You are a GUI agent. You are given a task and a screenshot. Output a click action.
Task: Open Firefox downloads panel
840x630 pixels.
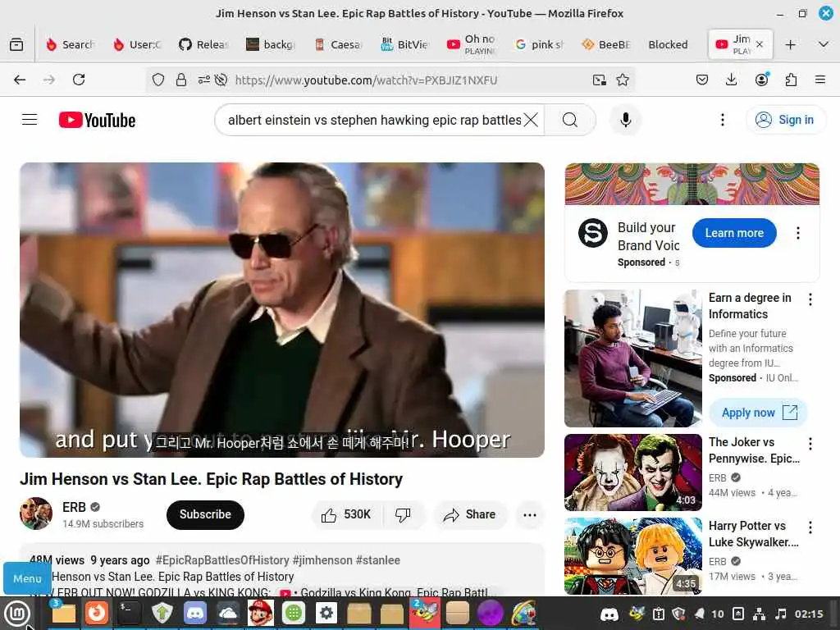(x=731, y=80)
